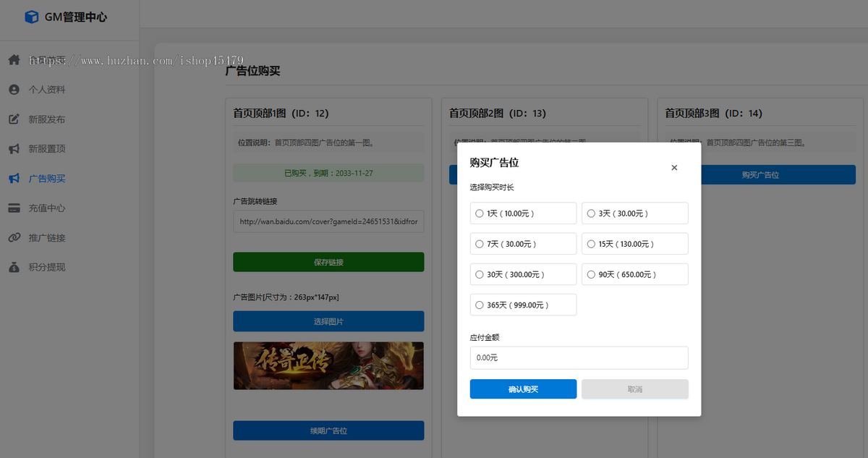Viewport: 868px width, 458px height.
Task: Click the 确认购买 button
Action: pyautogui.click(x=523, y=389)
